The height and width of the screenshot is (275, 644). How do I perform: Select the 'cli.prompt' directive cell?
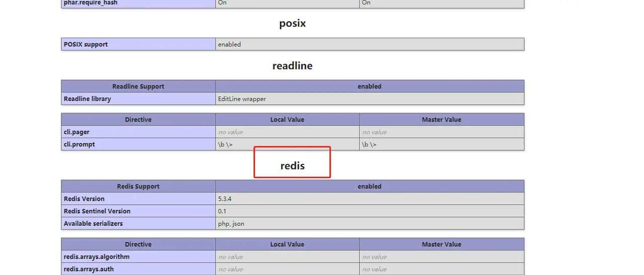138,144
